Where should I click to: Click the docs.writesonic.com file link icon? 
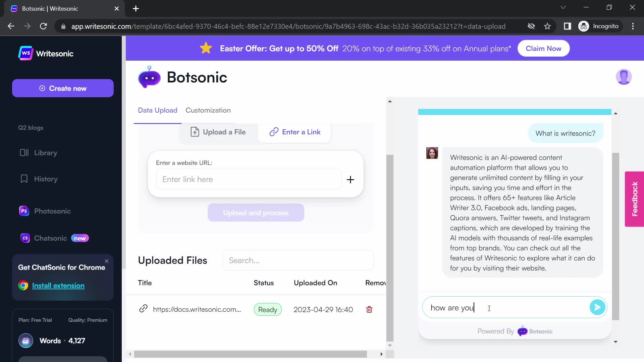click(143, 309)
